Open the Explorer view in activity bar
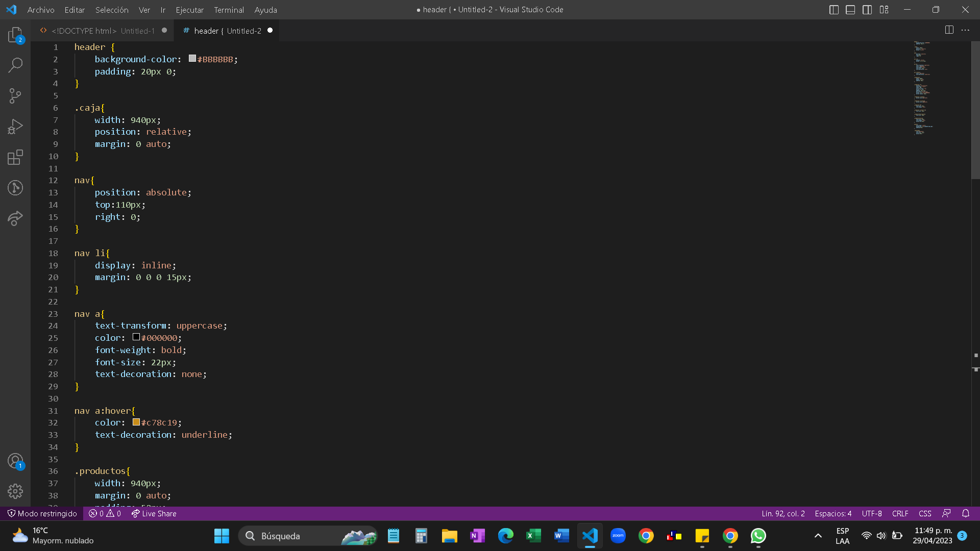The height and width of the screenshot is (551, 980). (x=15, y=35)
